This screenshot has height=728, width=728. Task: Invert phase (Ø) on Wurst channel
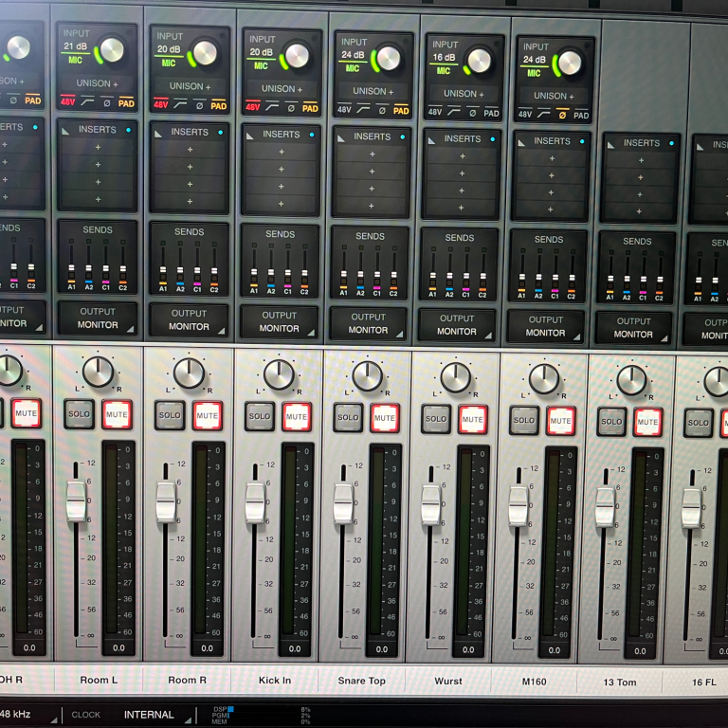coord(472,113)
